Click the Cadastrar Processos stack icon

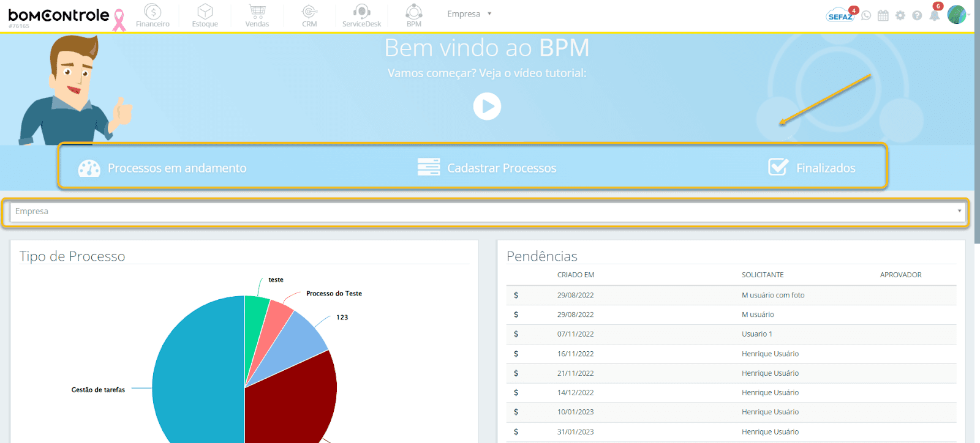point(429,167)
